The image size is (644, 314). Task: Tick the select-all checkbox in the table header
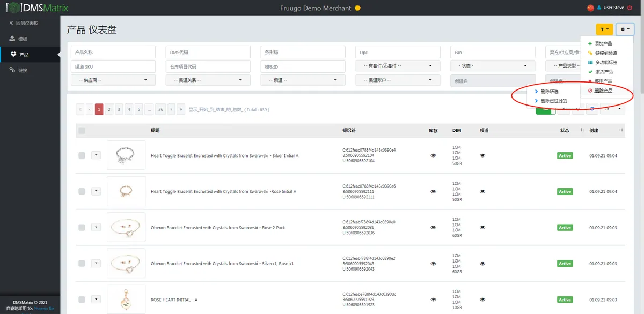82,130
